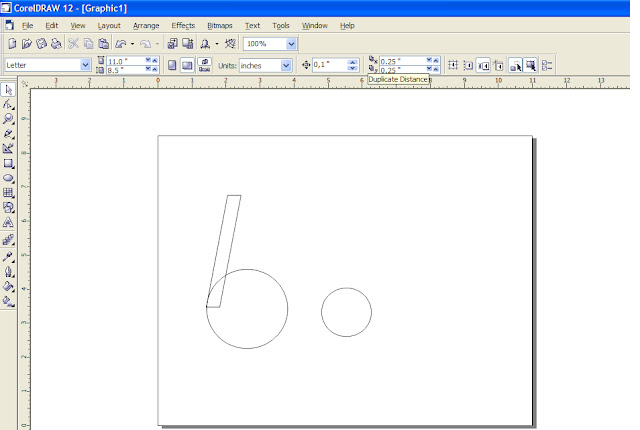Viewport: 640px width, 430px height.
Task: Expand the Undo history dropdown arrow
Action: 132,44
